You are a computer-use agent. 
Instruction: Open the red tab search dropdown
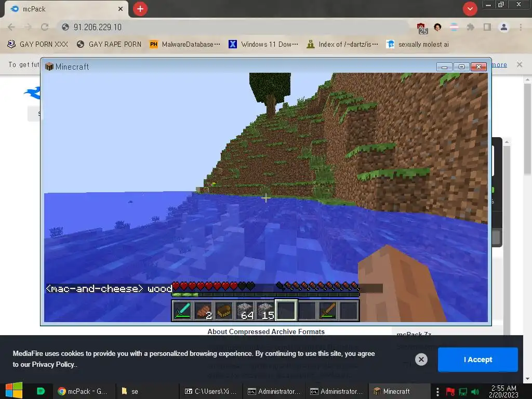470,9
